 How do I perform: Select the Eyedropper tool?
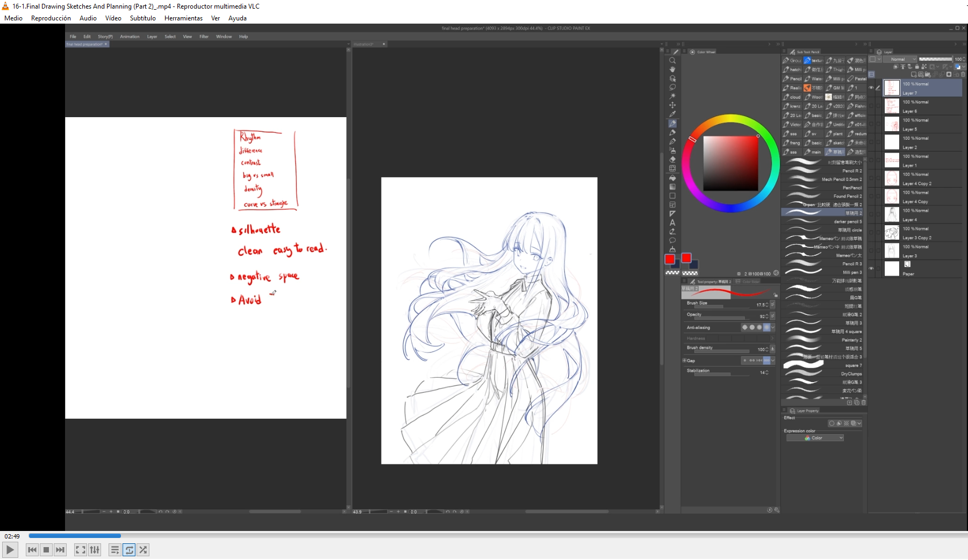pyautogui.click(x=672, y=114)
